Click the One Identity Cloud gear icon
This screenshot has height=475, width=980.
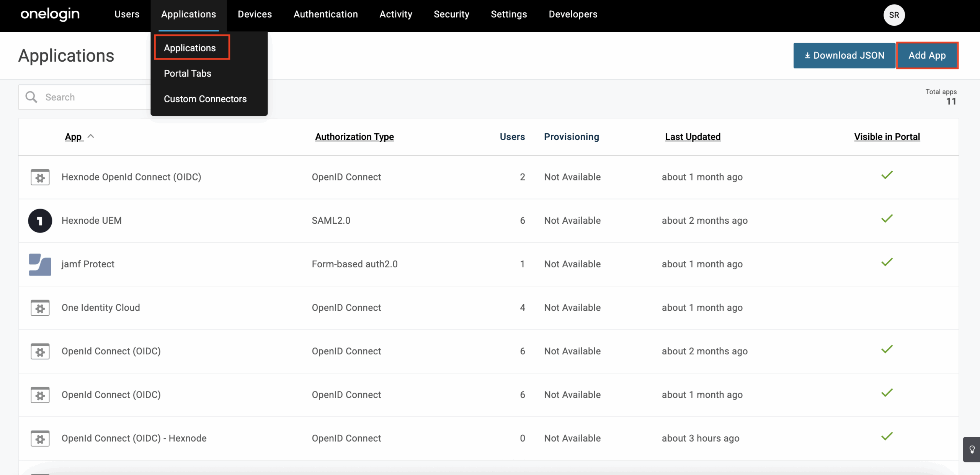click(40, 308)
